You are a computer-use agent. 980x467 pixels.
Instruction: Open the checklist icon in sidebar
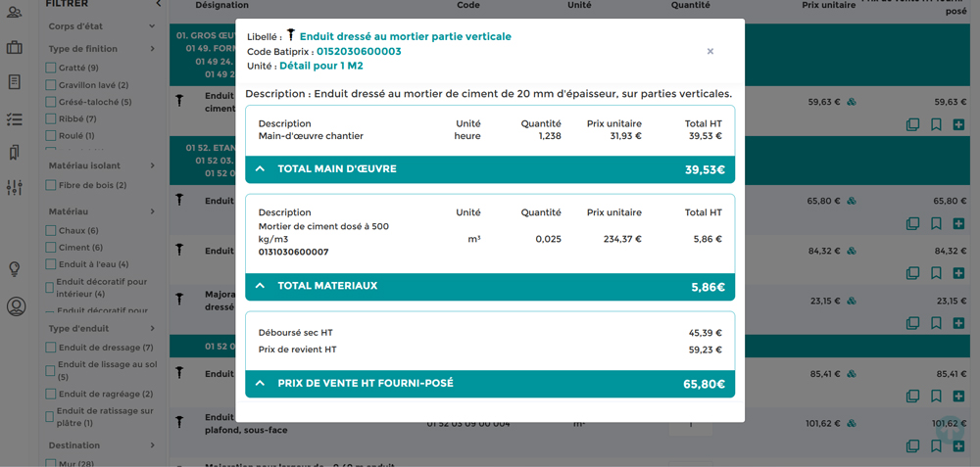(x=15, y=118)
